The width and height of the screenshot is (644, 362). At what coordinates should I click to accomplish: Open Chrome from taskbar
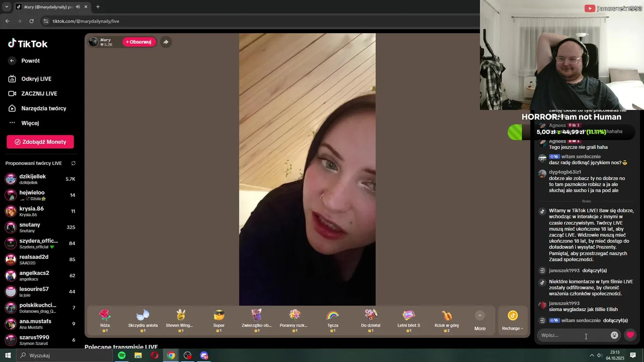click(x=171, y=355)
